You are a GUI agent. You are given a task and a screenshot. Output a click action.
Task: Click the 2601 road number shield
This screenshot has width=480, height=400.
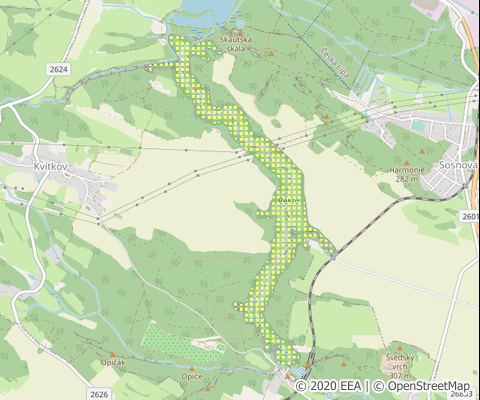coord(470,217)
